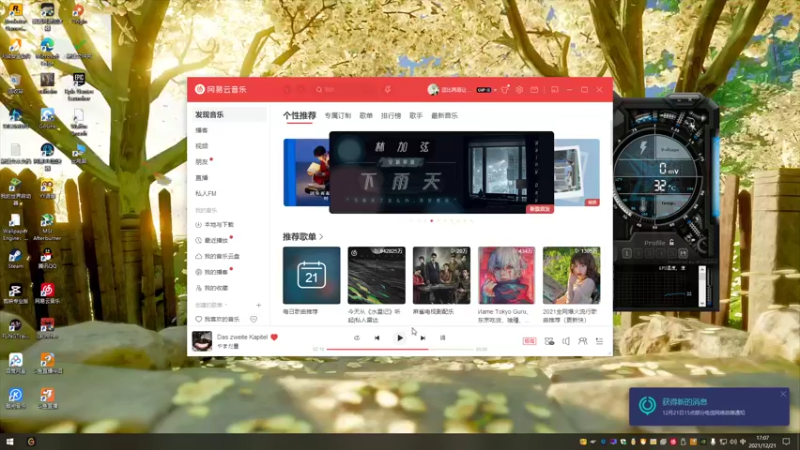Image resolution: width=800 pixels, height=450 pixels.
Task: Click the active red carousel dot
Action: point(432,221)
